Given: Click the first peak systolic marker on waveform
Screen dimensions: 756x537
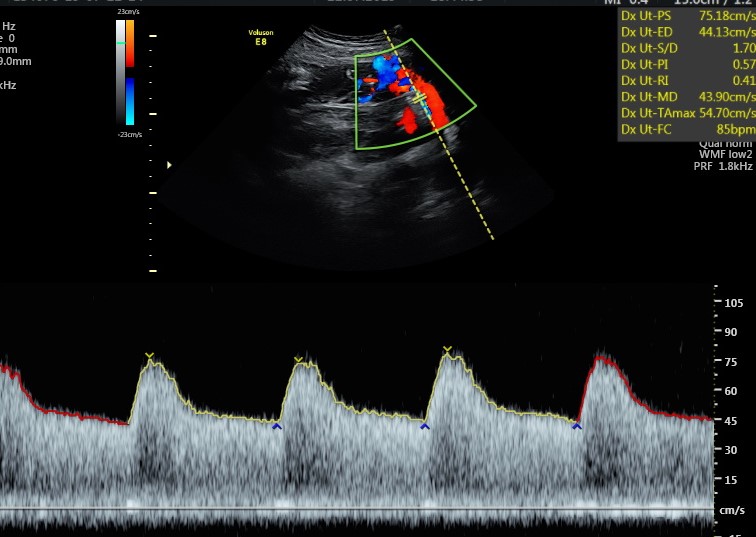Looking at the screenshot, I should [x=149, y=356].
